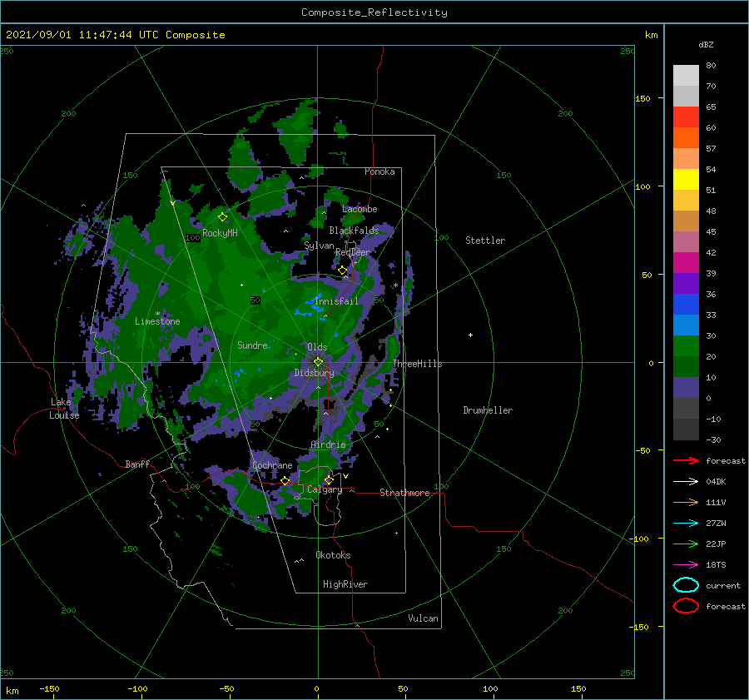Image resolution: width=749 pixels, height=700 pixels.
Task: Select the Lacombe label on map
Action: [360, 209]
